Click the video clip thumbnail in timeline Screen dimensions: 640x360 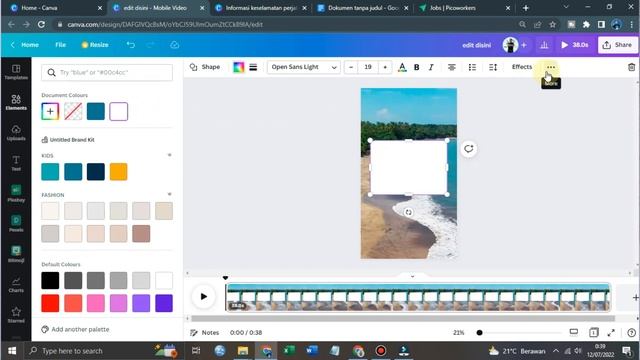coord(418,297)
